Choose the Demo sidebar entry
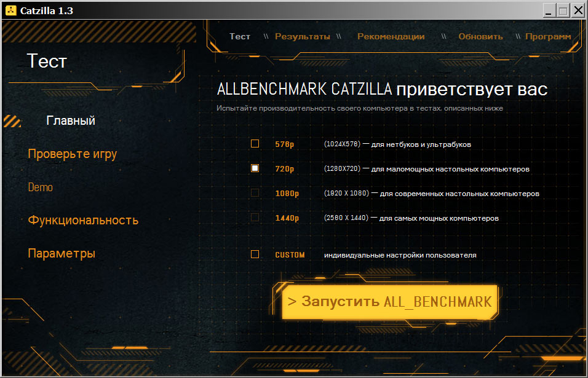The image size is (588, 378). tap(41, 187)
